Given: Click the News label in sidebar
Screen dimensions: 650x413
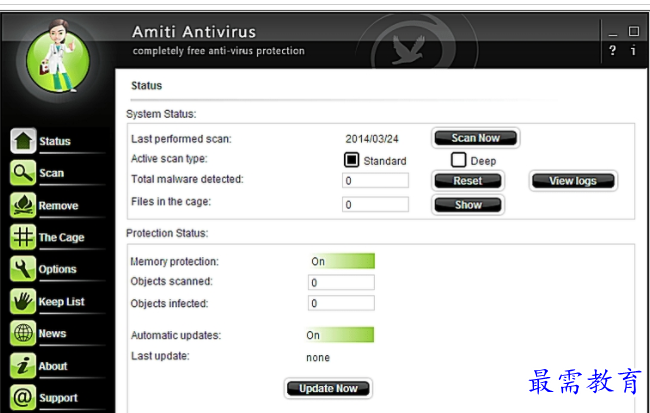Looking at the screenshot, I should tap(52, 333).
